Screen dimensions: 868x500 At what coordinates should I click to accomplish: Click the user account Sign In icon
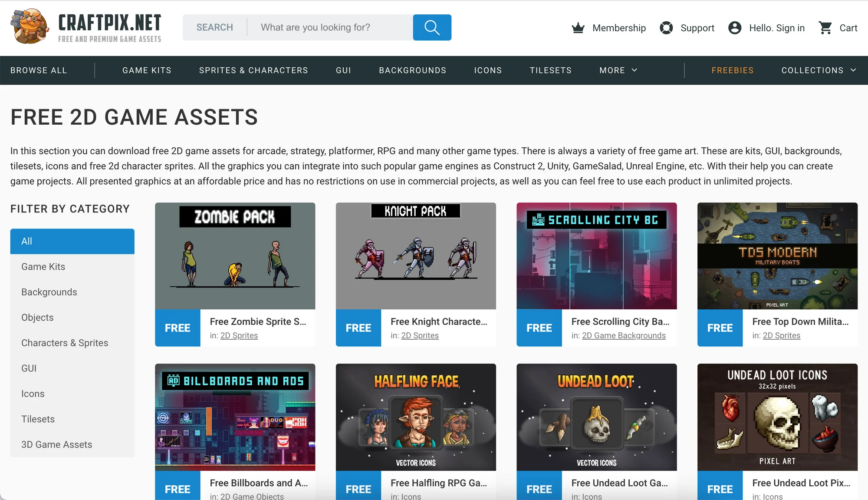(x=734, y=27)
